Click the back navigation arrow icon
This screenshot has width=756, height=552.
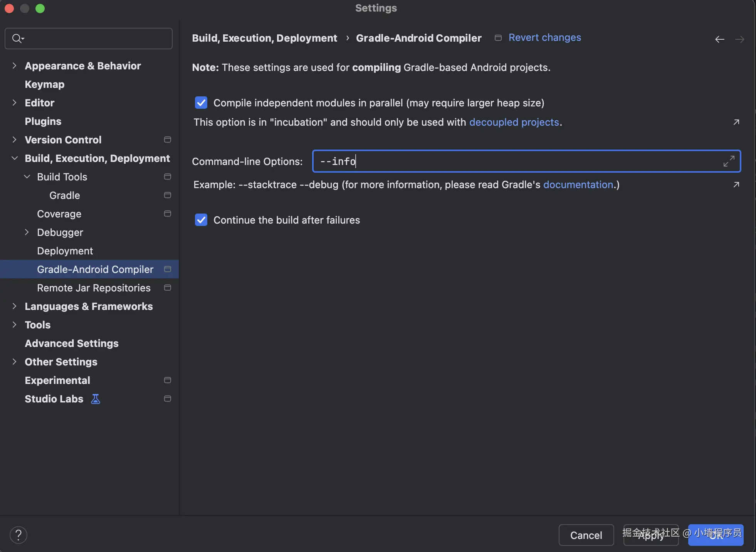pos(719,39)
